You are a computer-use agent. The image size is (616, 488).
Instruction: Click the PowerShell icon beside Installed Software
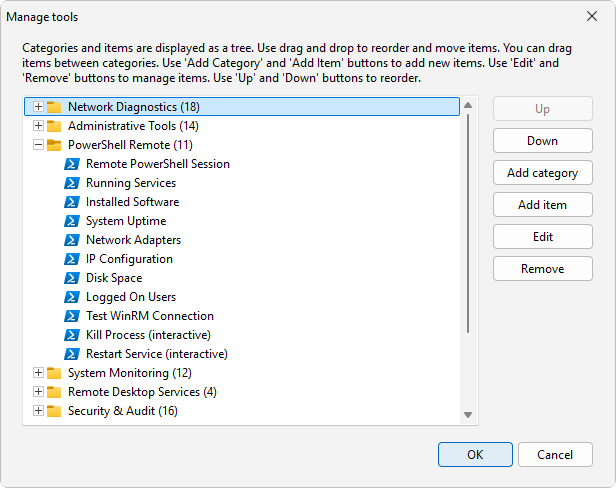(72, 202)
